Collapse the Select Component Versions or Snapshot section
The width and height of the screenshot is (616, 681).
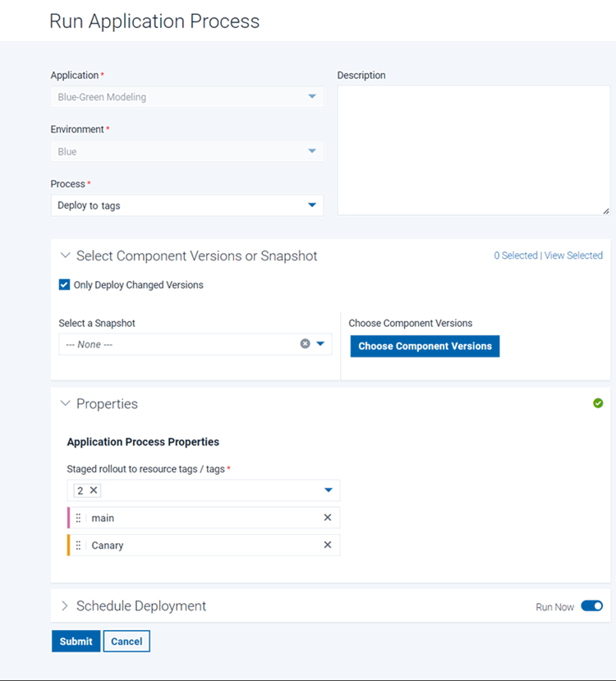[x=66, y=255]
